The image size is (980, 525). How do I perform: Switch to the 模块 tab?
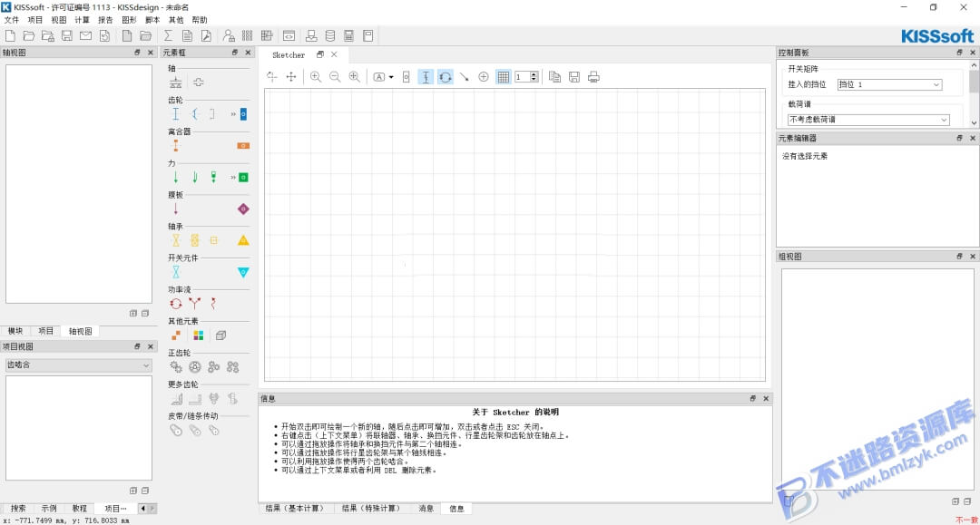pos(15,331)
